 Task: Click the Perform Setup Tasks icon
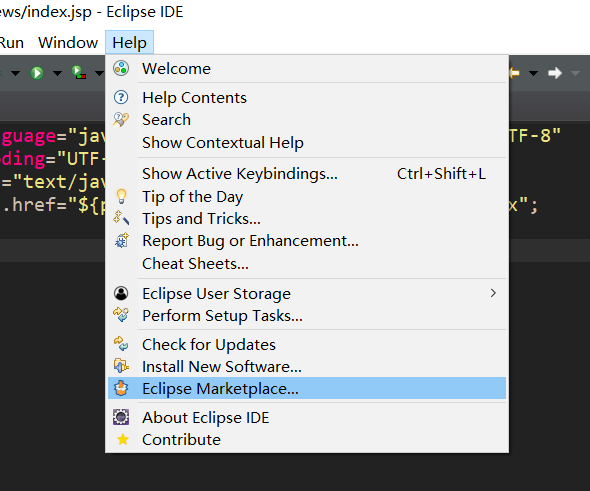coord(121,315)
